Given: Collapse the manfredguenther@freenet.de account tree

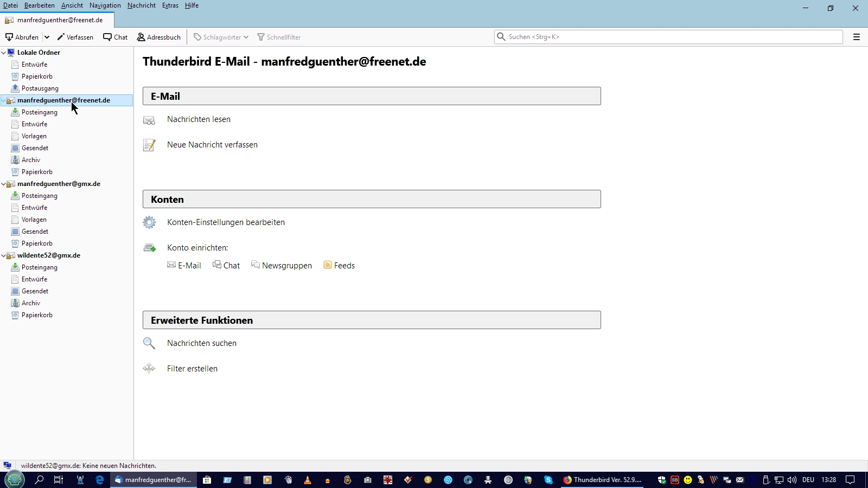Looking at the screenshot, I should tap(4, 100).
